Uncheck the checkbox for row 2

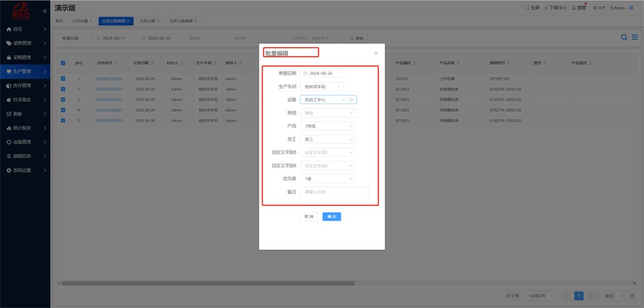63,89
